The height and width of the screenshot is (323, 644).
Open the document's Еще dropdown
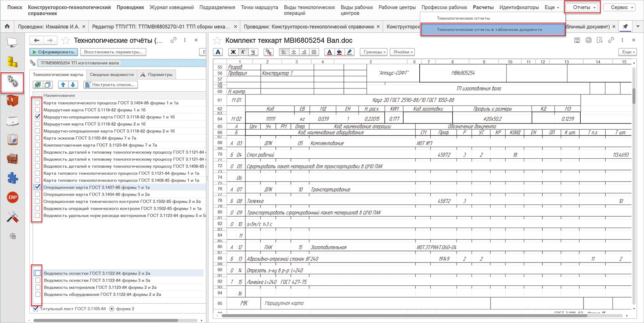coord(628,52)
